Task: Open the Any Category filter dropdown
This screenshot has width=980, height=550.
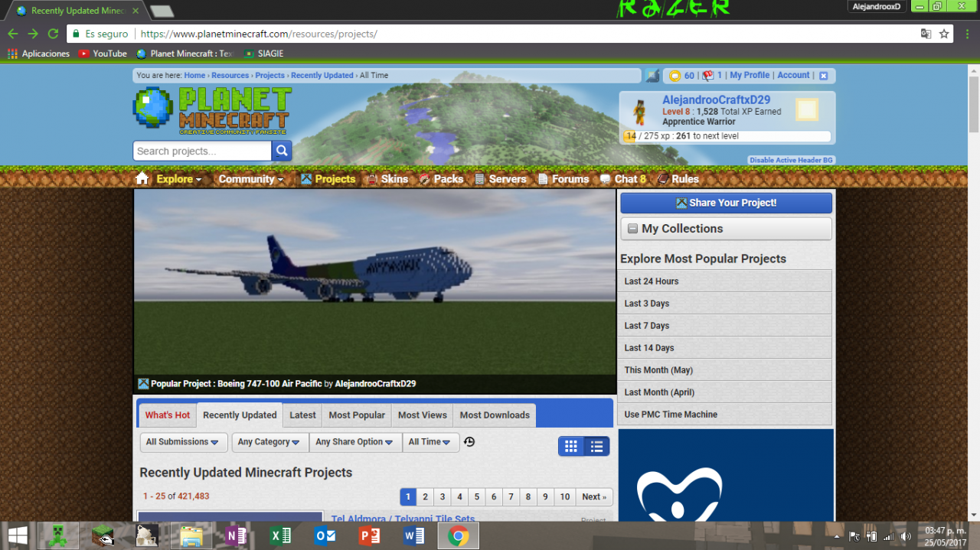Action: pyautogui.click(x=269, y=442)
